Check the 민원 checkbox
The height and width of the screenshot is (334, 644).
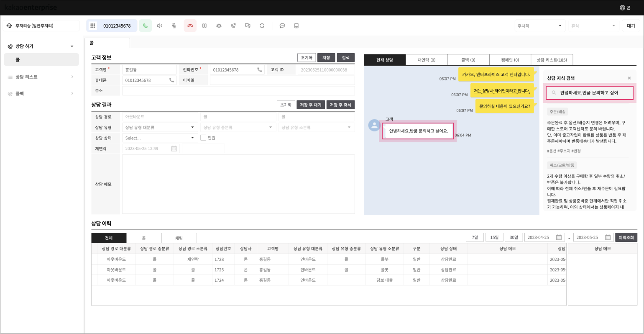[203, 138]
